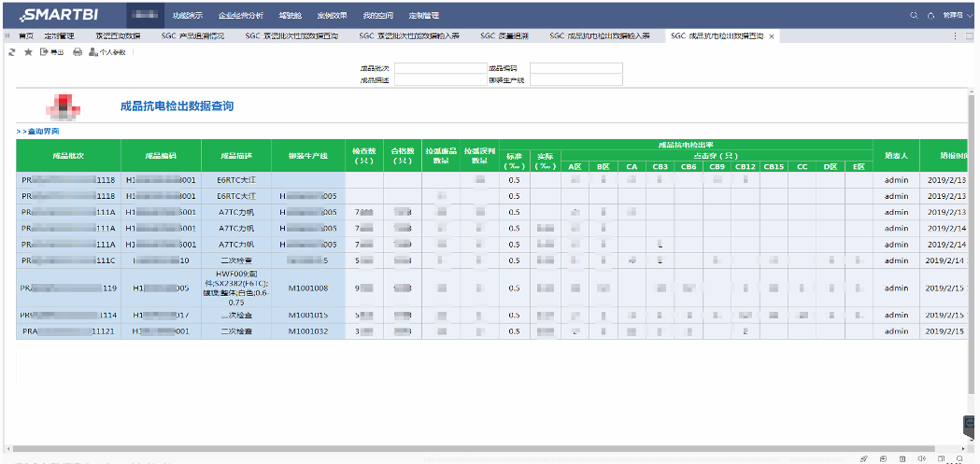The image size is (980, 464).
Task: Click the 填表人 column header
Action: (x=896, y=156)
